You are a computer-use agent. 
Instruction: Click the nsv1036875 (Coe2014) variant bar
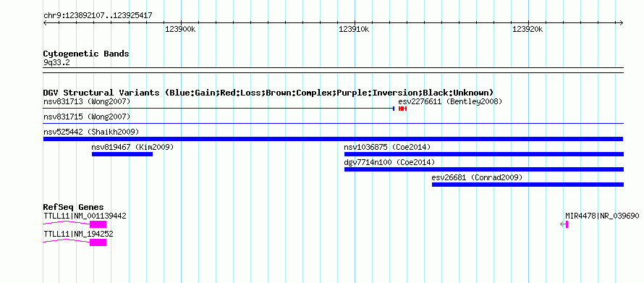[x=484, y=154]
